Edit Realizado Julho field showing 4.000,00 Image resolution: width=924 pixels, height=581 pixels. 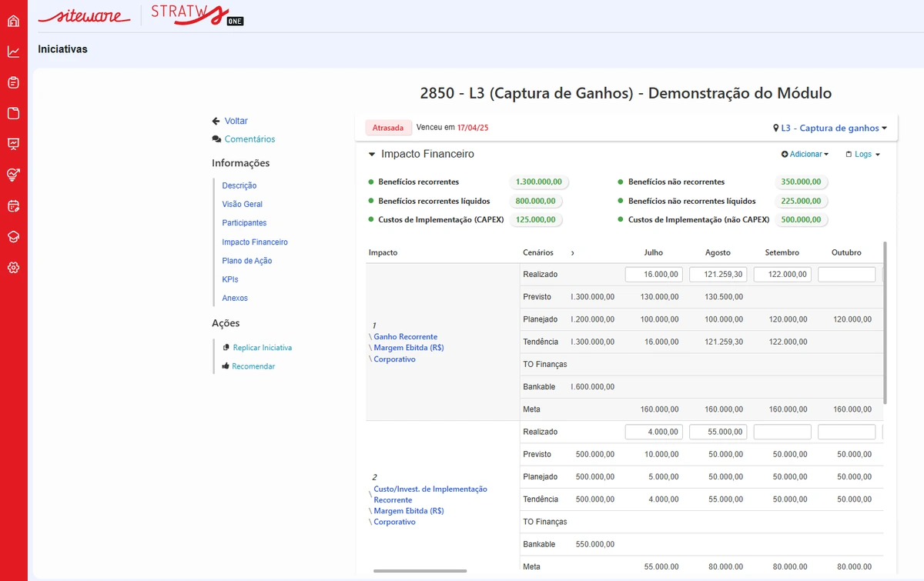pos(654,432)
